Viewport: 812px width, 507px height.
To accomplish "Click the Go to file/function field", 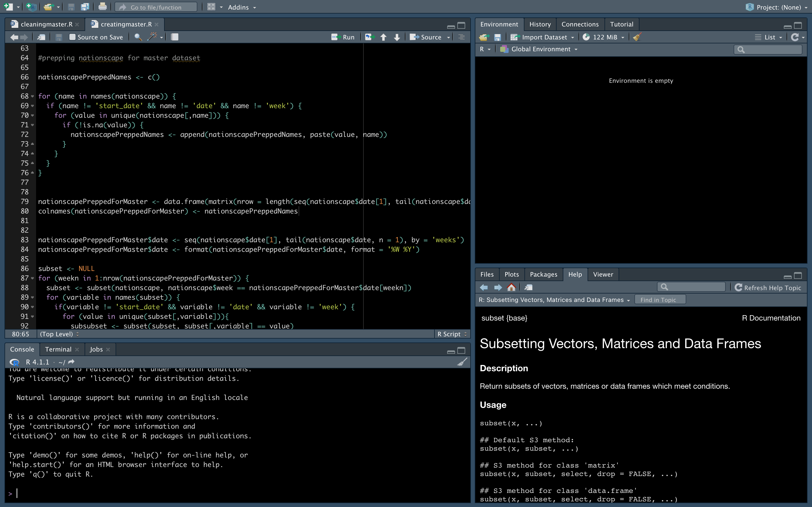I will (156, 7).
